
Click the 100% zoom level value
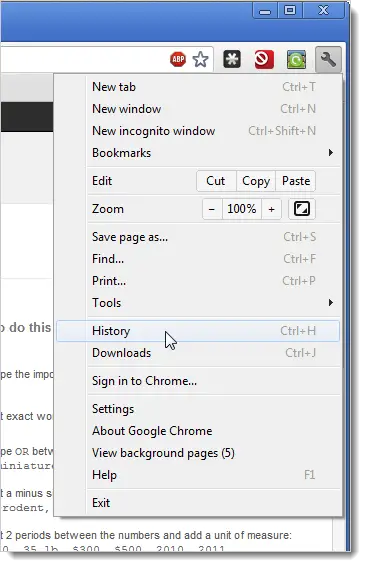[242, 209]
